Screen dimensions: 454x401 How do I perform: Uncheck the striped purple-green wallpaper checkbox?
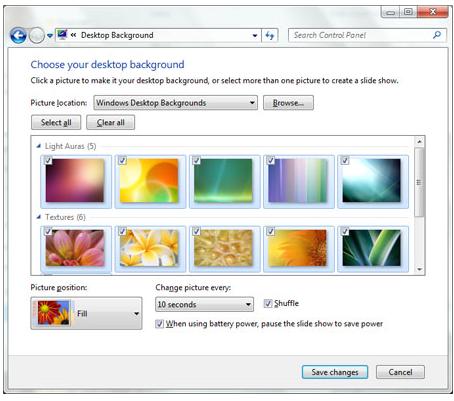tap(271, 160)
